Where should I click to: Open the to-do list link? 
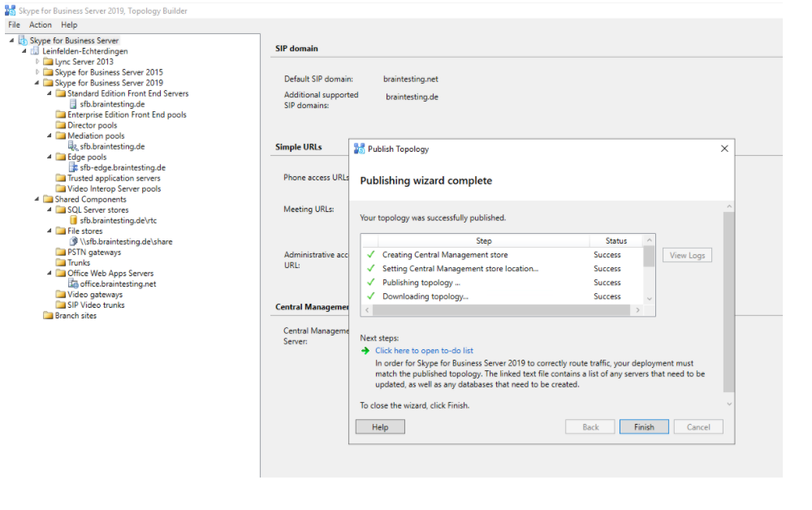424,351
